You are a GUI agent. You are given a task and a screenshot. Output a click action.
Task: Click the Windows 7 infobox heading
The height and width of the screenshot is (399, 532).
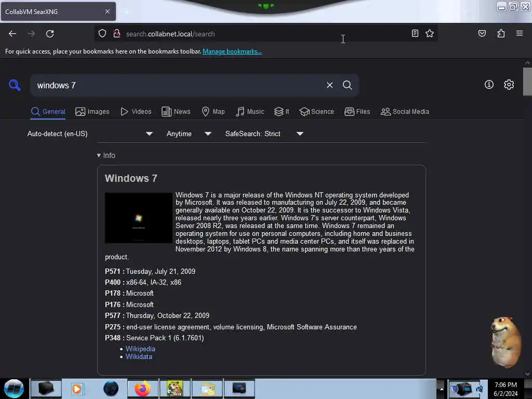click(131, 179)
